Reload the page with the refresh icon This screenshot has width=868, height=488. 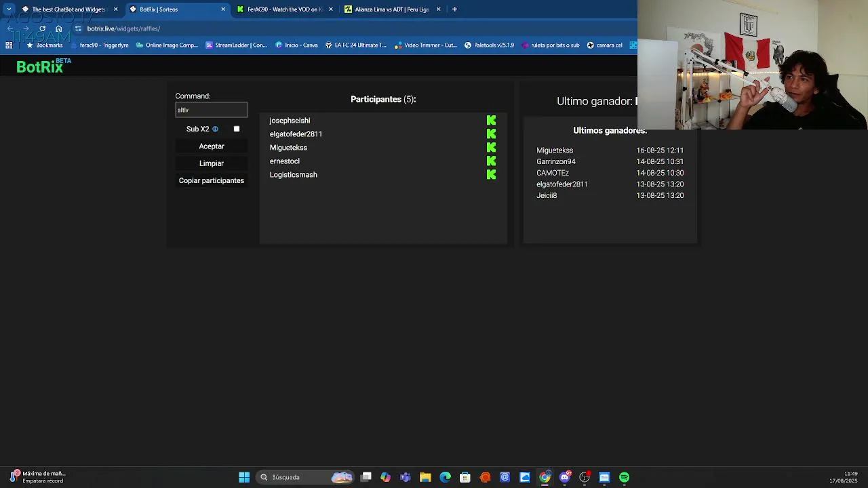[42, 28]
